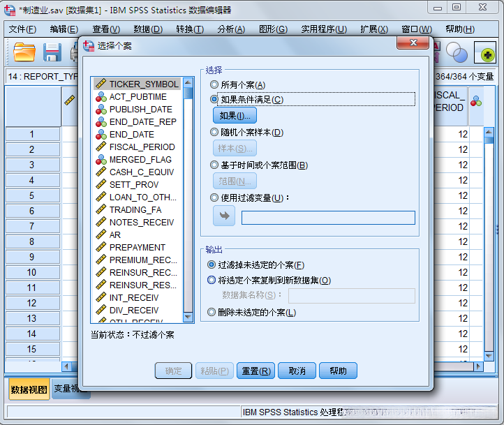Image resolution: width=504 pixels, height=425 pixels.
Task: Open the 窗口(W) menu
Action: pos(417,29)
